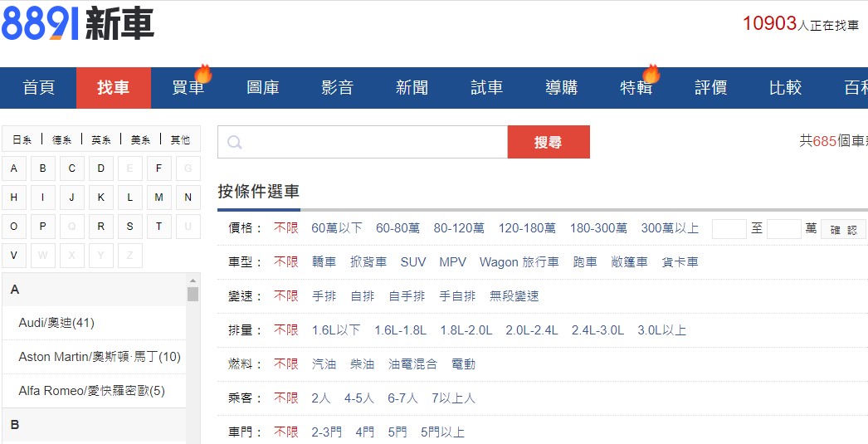868x444 pixels.
Task: Click letter B brand filter
Action: (42, 169)
